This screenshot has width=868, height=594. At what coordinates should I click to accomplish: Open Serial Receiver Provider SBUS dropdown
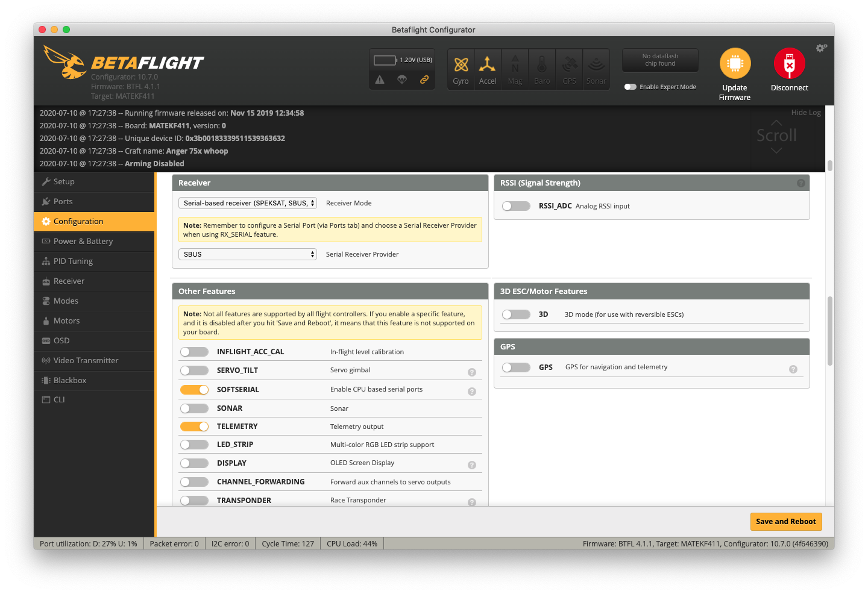[248, 254]
